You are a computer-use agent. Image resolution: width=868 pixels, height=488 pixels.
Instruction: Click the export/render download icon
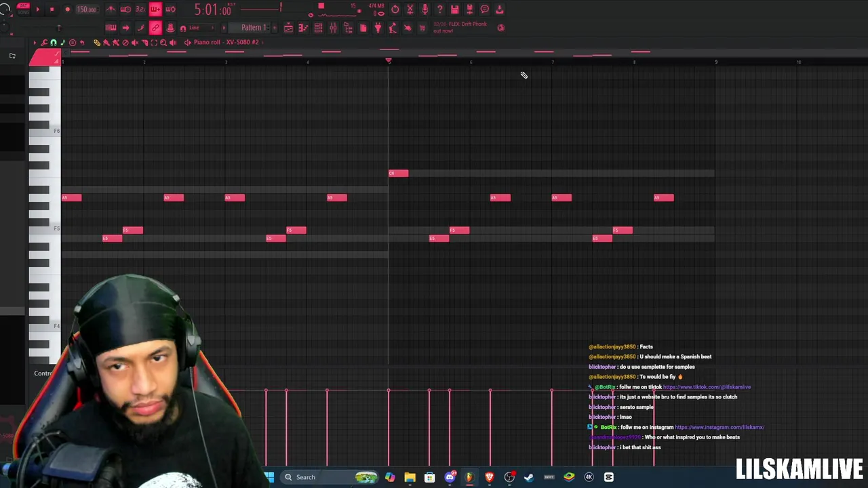point(500,9)
